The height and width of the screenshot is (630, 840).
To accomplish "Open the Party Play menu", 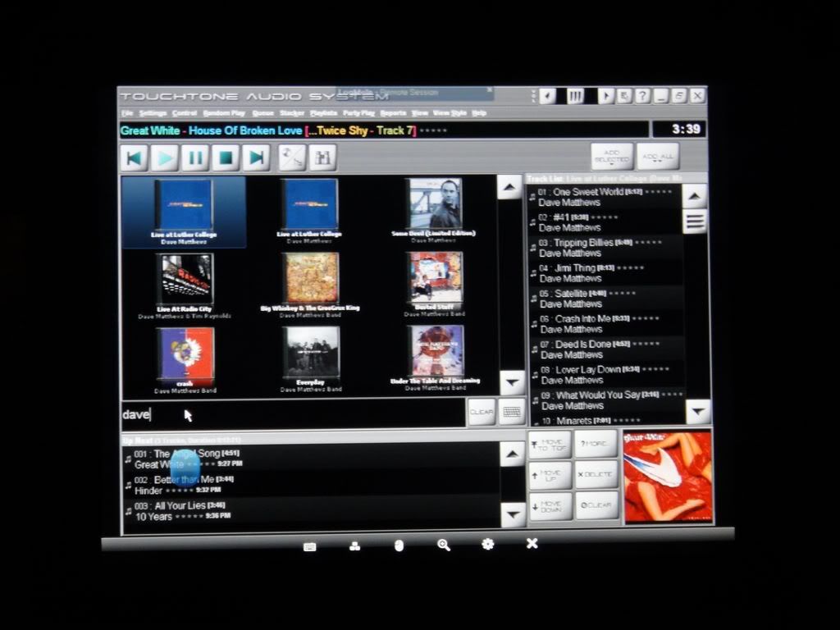I will (x=359, y=113).
